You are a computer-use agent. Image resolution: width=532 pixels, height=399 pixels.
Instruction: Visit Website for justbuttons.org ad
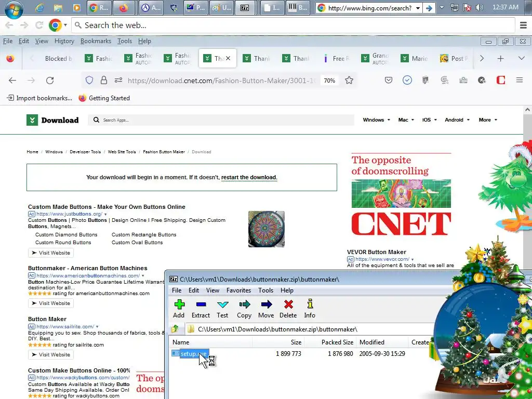(51, 253)
